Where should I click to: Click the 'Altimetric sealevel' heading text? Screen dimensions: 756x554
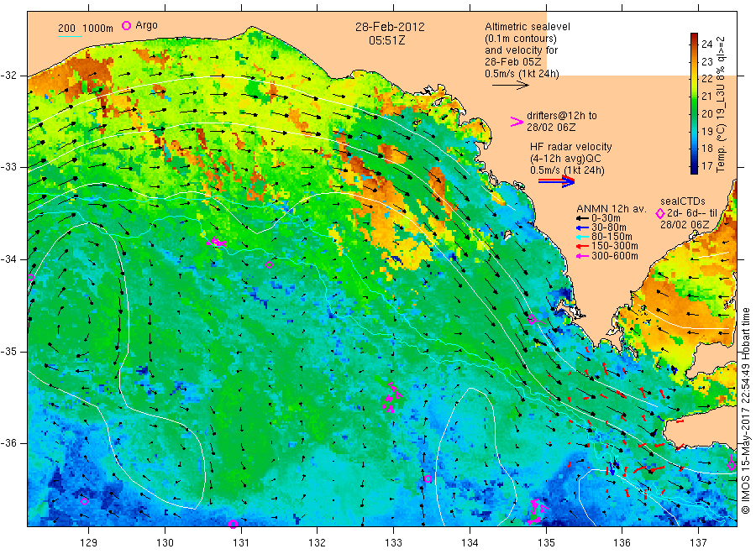pyautogui.click(x=527, y=27)
